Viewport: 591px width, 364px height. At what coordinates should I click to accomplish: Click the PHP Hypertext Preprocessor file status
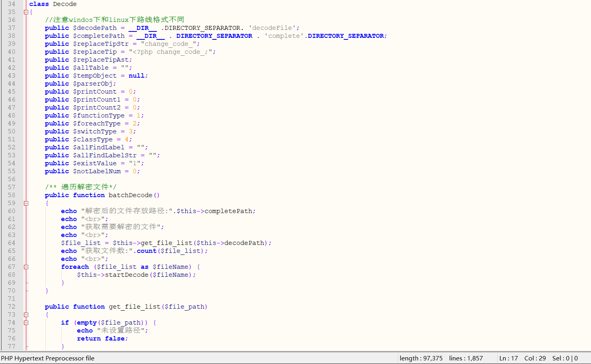[x=48, y=358]
